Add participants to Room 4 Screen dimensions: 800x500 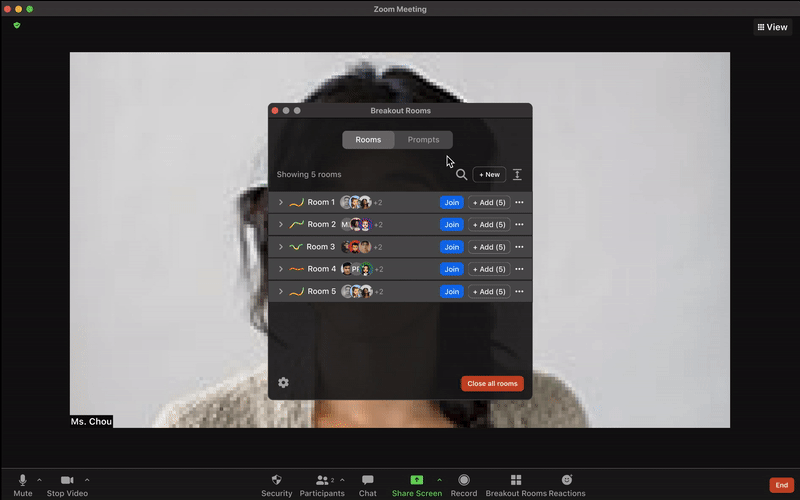tap(489, 269)
